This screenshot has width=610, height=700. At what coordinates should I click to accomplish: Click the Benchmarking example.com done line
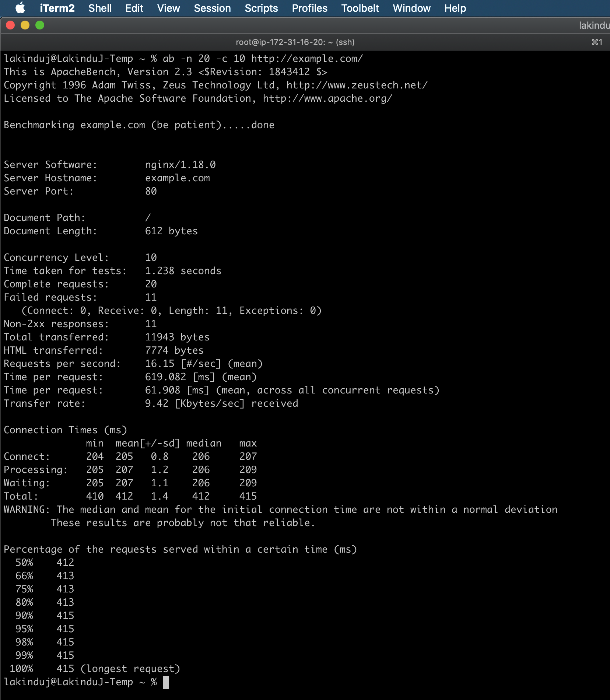tap(139, 125)
